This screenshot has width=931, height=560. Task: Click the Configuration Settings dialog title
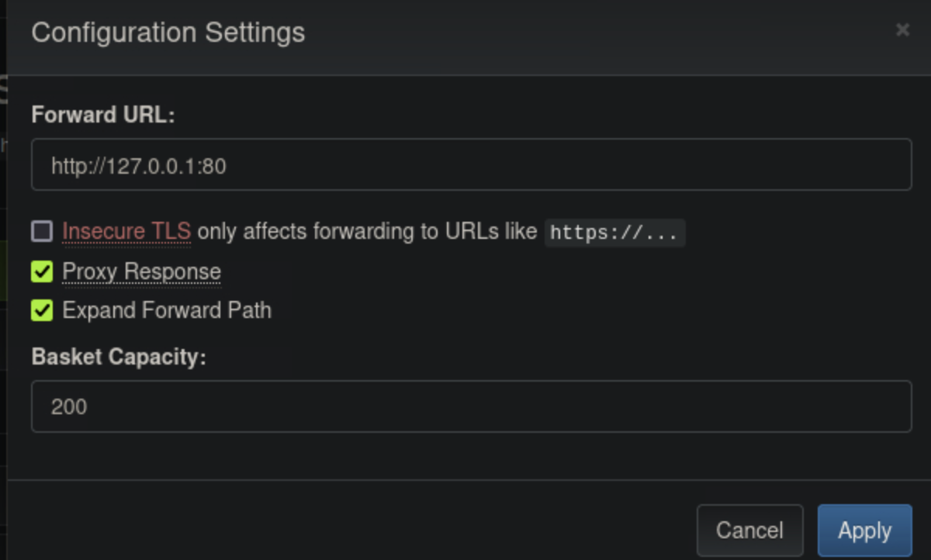tap(168, 33)
